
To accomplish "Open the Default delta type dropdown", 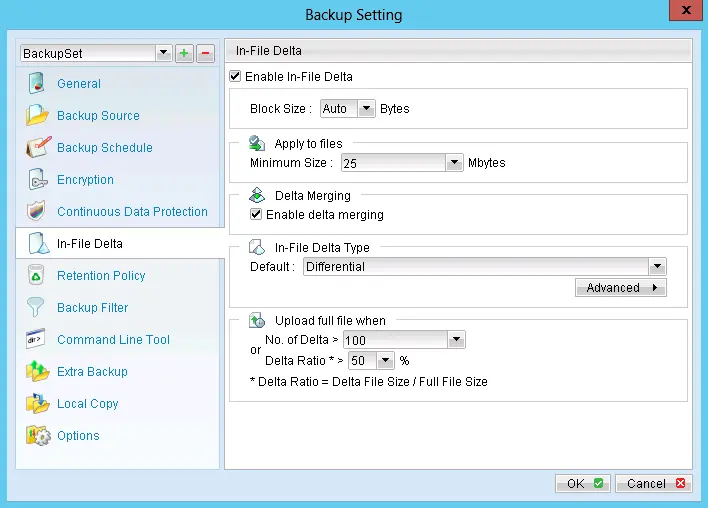I will point(657,266).
